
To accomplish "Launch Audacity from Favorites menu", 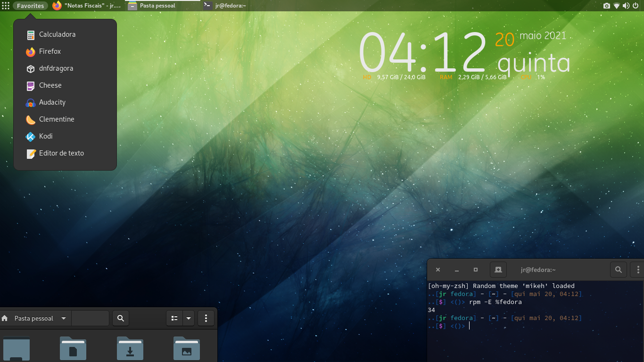I will tap(52, 102).
